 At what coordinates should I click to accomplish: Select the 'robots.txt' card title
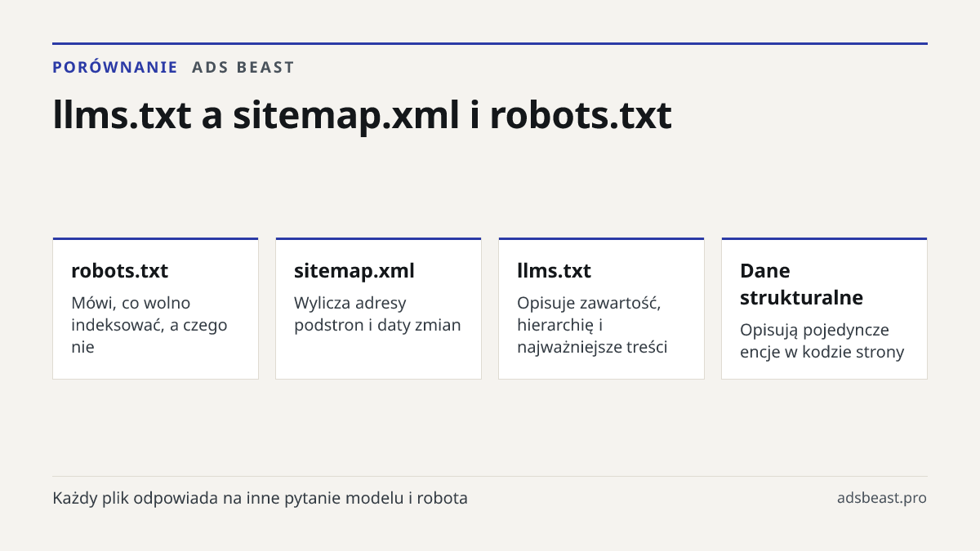120,270
